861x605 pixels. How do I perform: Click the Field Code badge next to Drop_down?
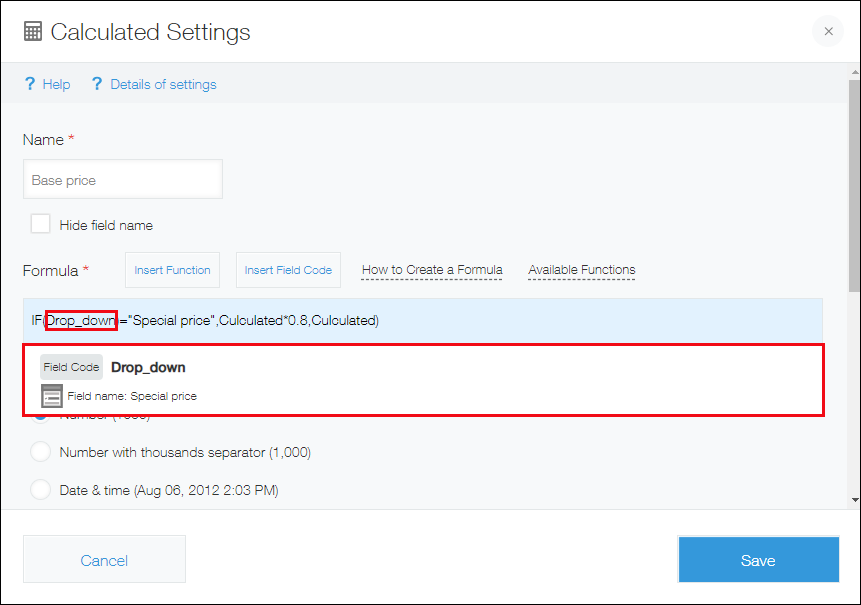tap(71, 366)
